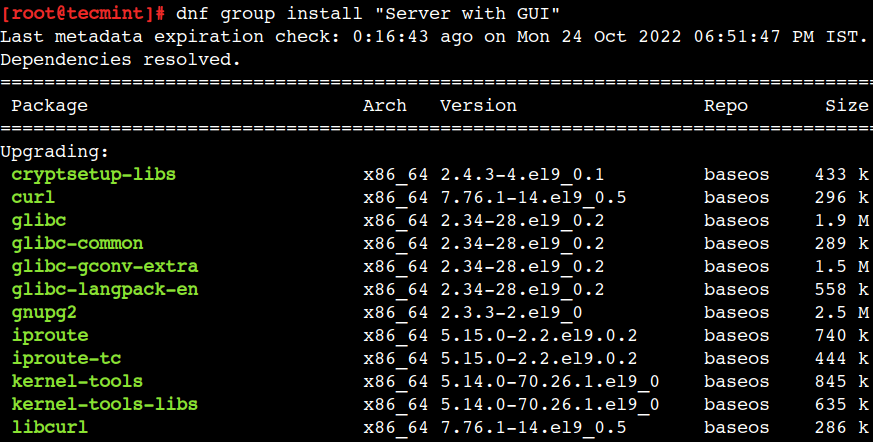Click the kernel-tools version 5.14.0-70.26.1.el9_0
873x442 pixels.
point(550,382)
